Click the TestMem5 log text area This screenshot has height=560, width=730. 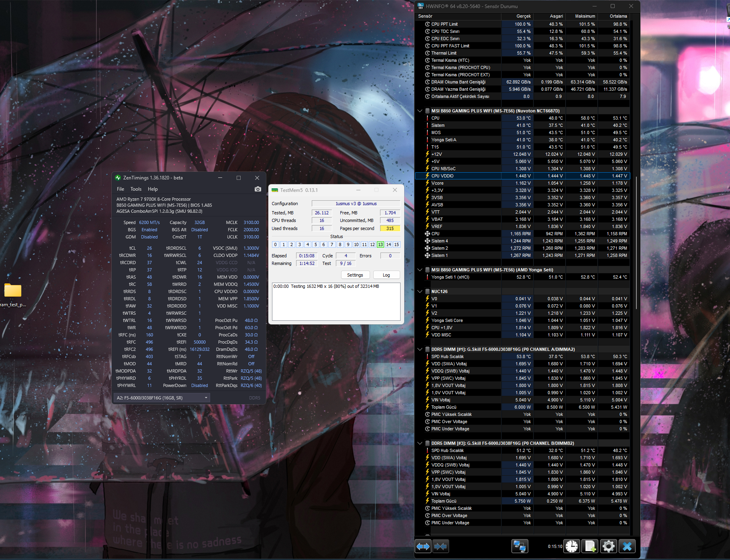[336, 301]
